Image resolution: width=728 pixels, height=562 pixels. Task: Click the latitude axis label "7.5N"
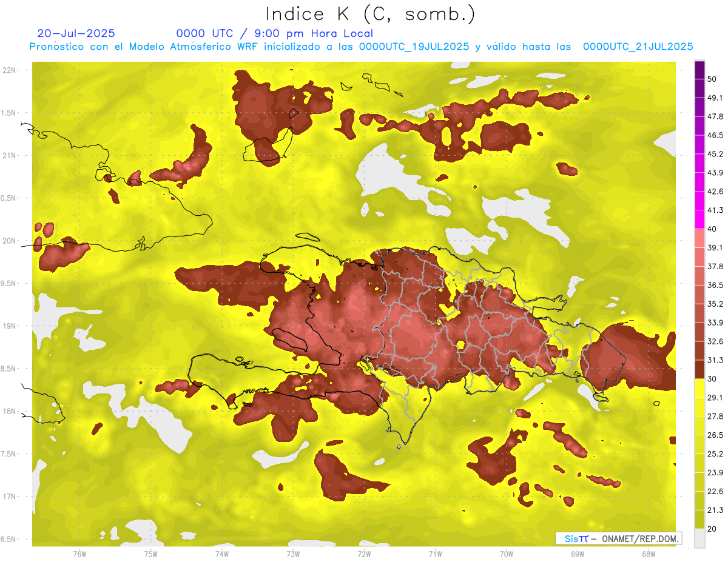(x=8, y=454)
